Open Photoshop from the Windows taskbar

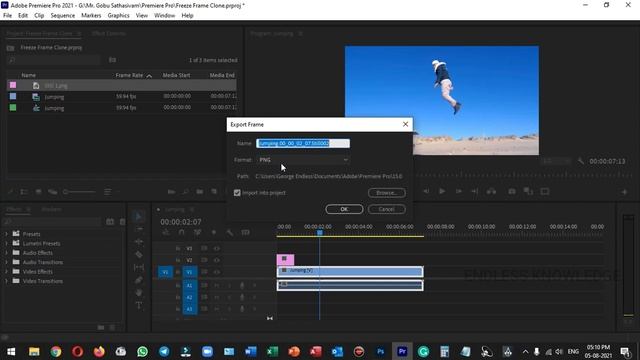pos(380,351)
